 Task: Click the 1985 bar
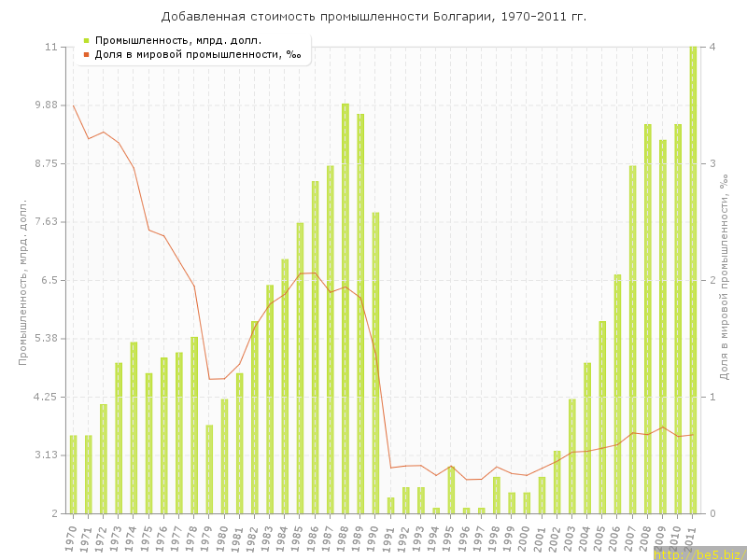click(300, 368)
